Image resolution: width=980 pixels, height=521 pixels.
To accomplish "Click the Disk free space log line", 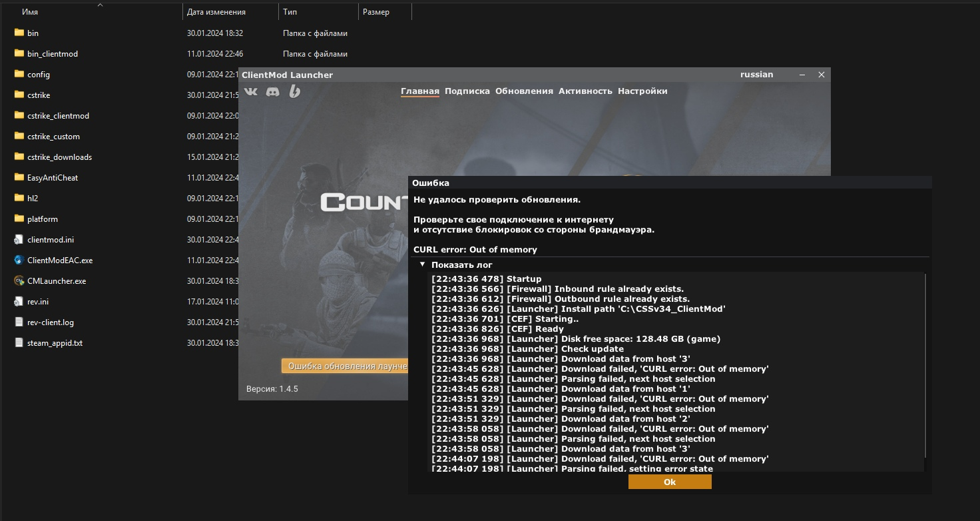I will (576, 339).
